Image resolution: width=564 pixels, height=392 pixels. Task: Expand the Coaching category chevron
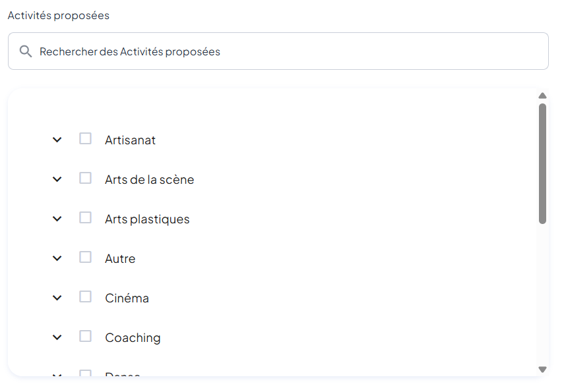57,337
